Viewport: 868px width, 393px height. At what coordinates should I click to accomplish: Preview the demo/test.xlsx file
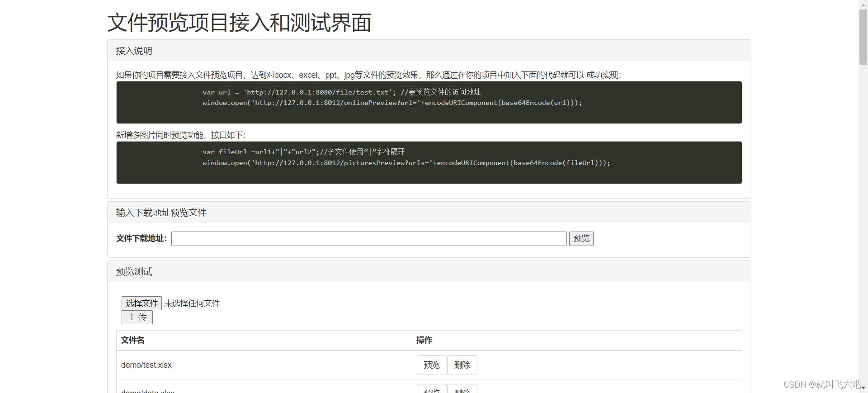(432, 365)
